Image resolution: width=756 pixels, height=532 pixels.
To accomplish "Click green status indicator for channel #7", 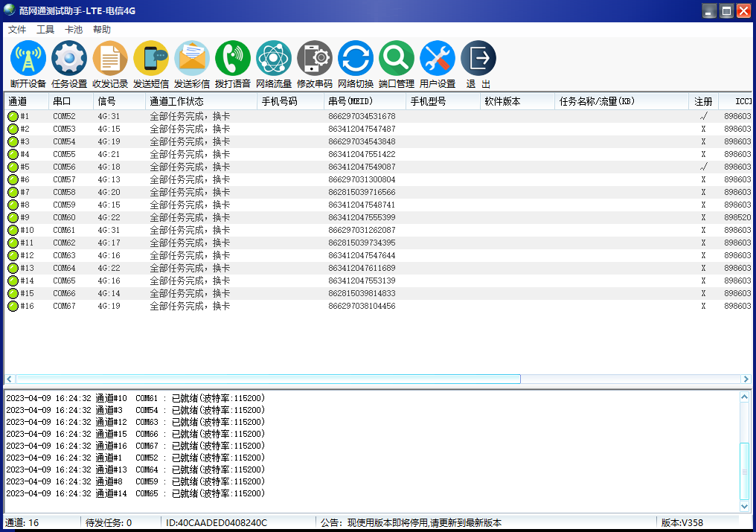I will point(13,192).
